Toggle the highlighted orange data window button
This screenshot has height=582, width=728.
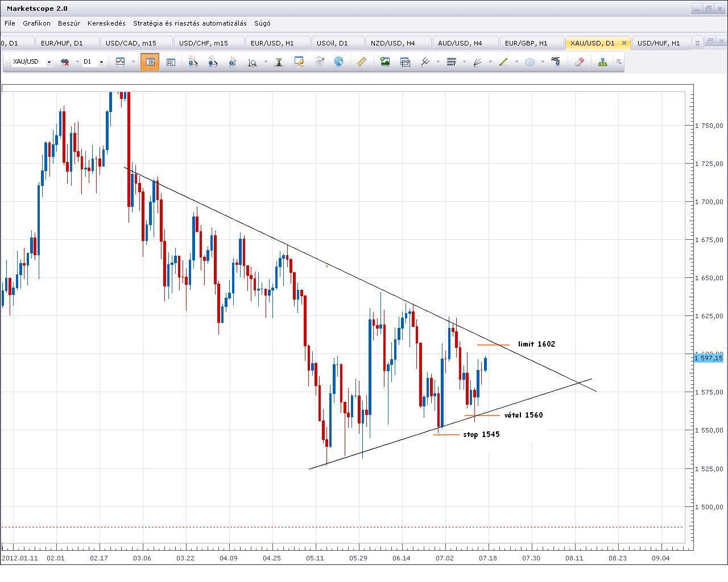pyautogui.click(x=150, y=61)
